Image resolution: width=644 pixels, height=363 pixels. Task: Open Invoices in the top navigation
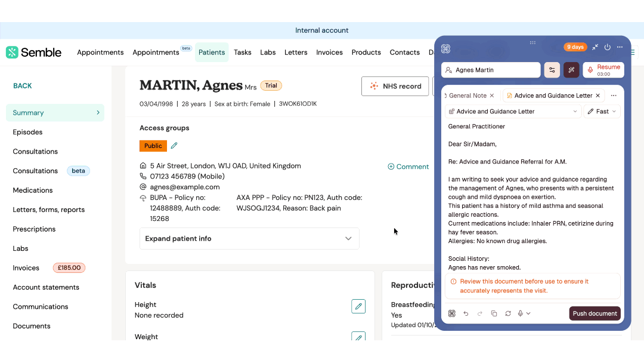(x=329, y=52)
